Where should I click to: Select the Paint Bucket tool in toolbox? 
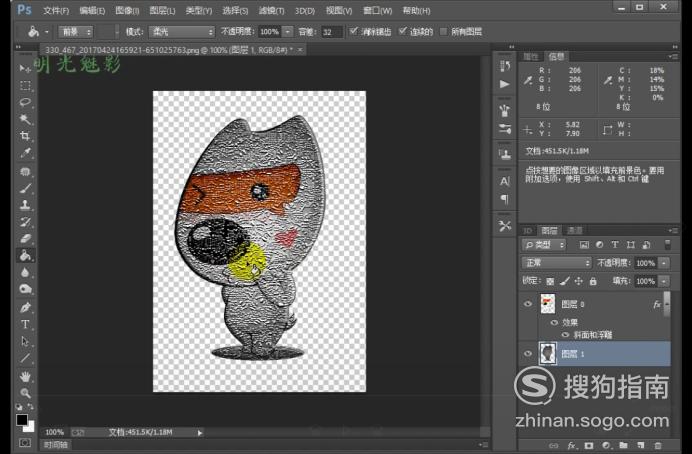tap(25, 255)
